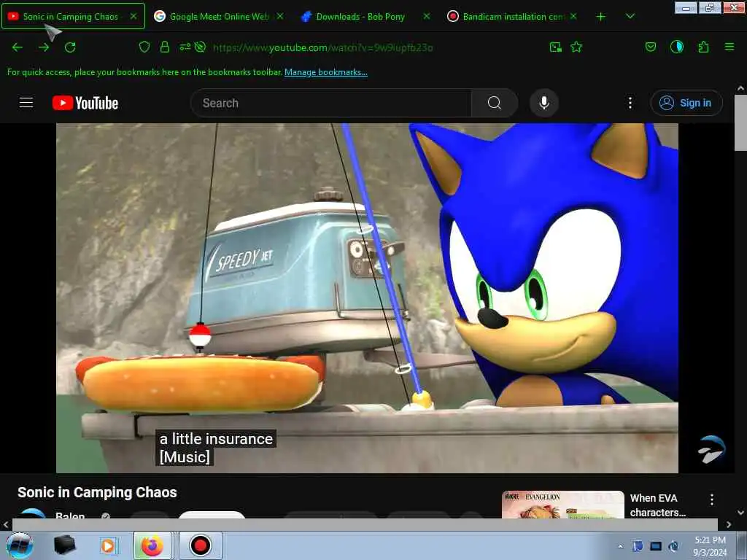The height and width of the screenshot is (560, 747).
Task: Go back to the previous page
Action: [x=18, y=47]
